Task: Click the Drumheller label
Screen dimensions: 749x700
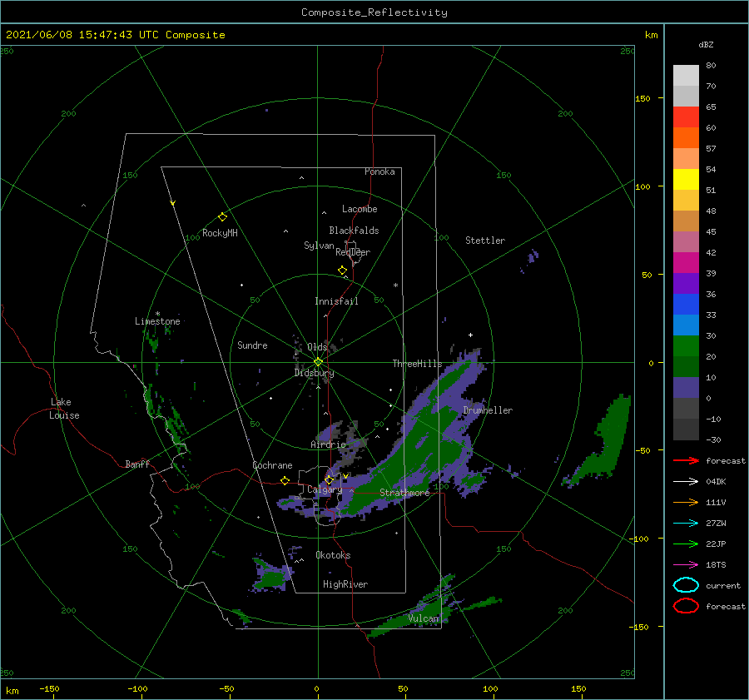Action: click(x=488, y=410)
